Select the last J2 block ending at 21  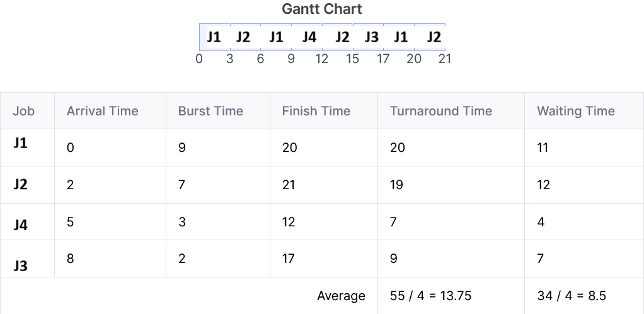click(x=430, y=37)
